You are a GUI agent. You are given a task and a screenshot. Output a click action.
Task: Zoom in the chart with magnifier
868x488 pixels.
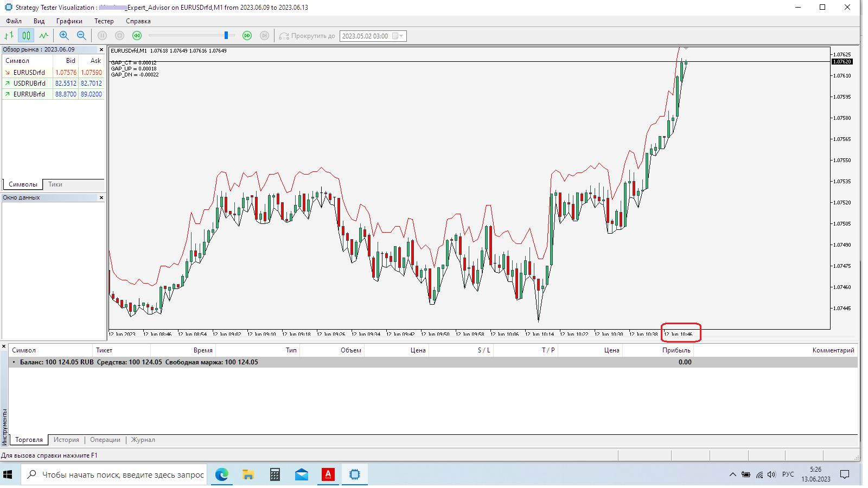(64, 36)
